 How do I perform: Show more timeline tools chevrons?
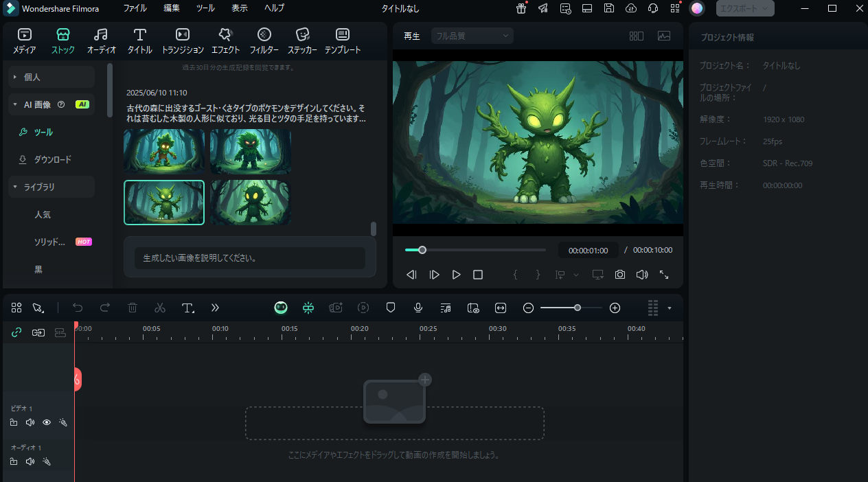click(x=215, y=308)
